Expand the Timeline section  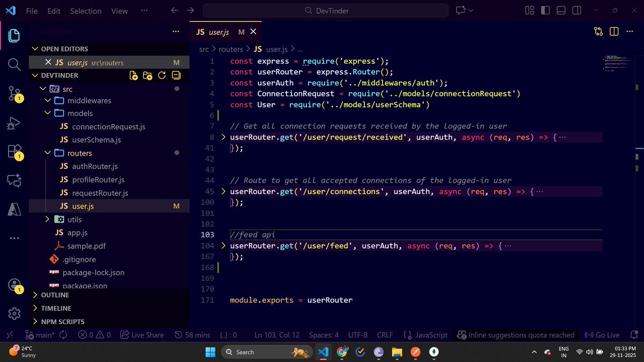coord(35,308)
